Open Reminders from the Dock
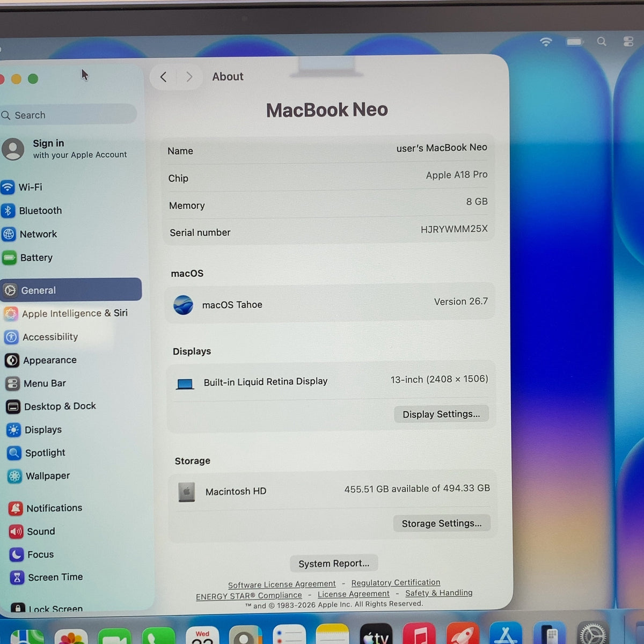644x644 pixels. 289,635
